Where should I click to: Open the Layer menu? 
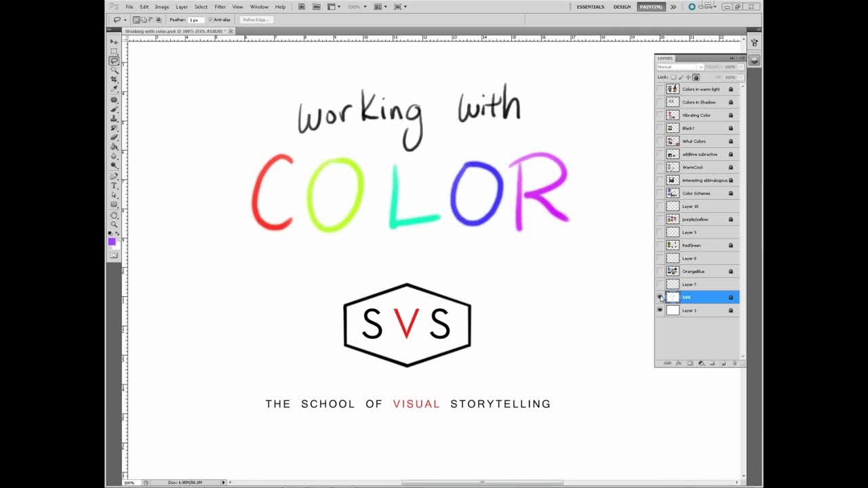[182, 7]
